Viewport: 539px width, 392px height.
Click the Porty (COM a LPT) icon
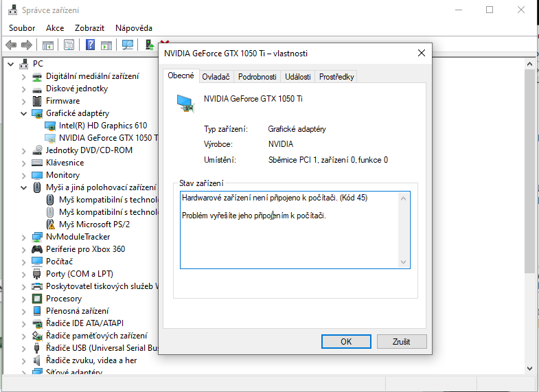pos(37,274)
